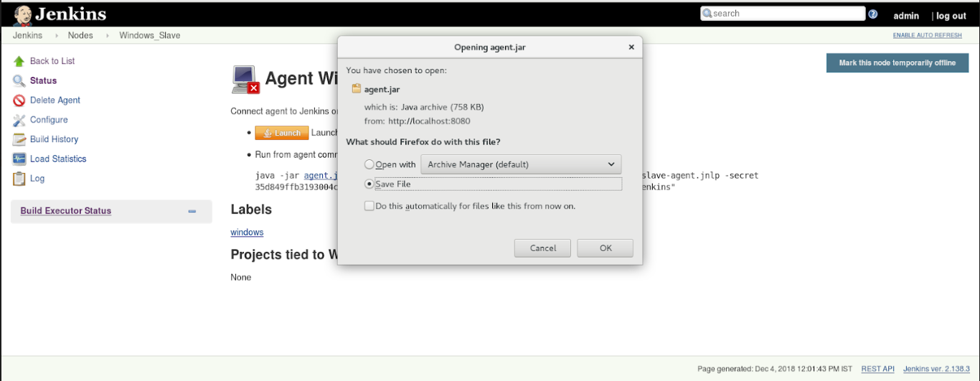Click Mark this node temporarily offline
980x381 pixels.
(897, 62)
